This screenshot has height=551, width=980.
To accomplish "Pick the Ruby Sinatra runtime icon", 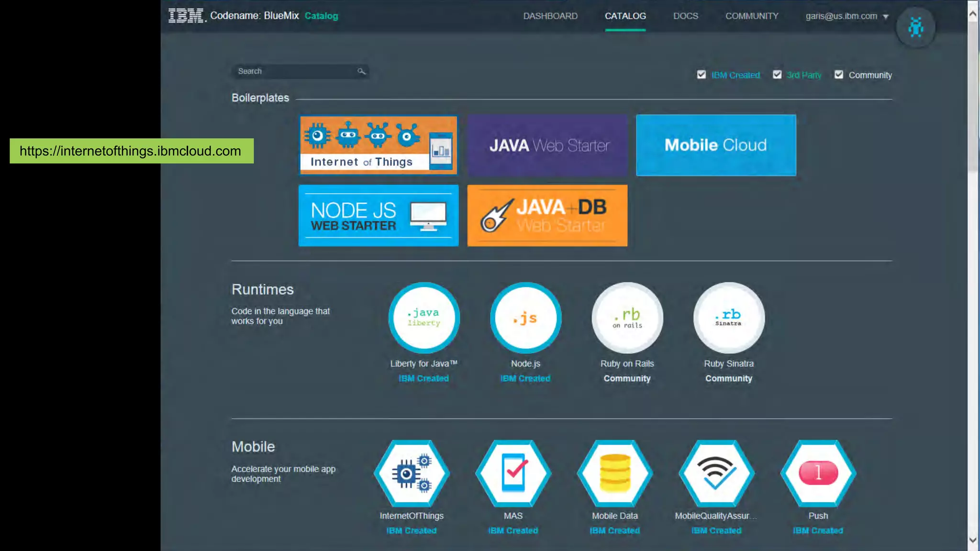I will pyautogui.click(x=729, y=318).
